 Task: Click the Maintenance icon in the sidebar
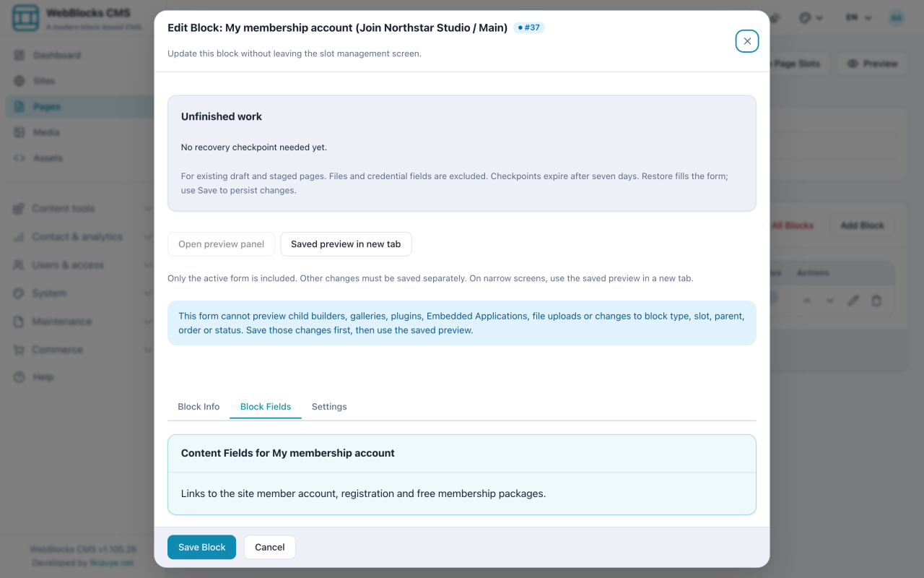19,322
